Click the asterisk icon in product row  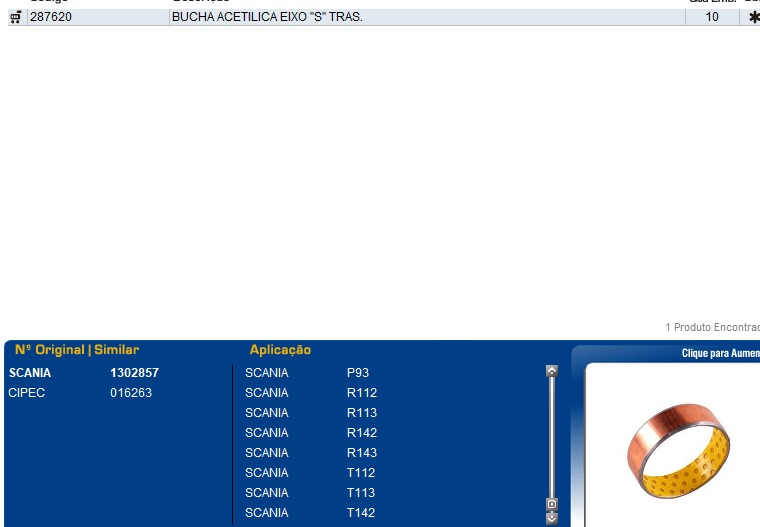coord(753,17)
